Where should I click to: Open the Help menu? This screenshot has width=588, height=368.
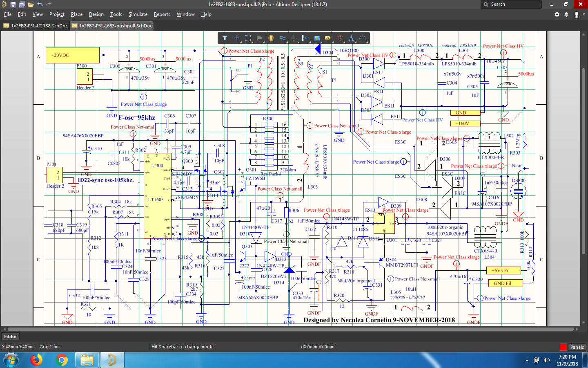pyautogui.click(x=206, y=14)
